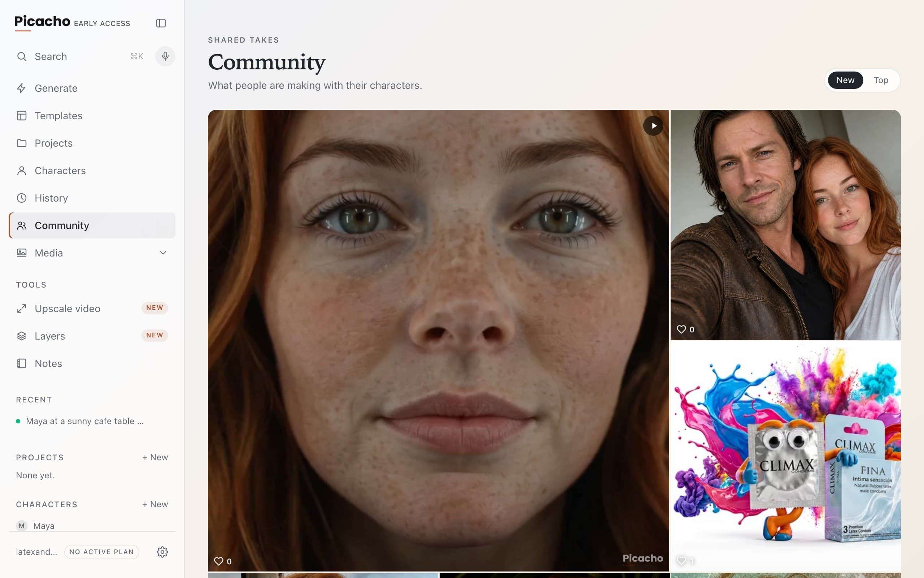The width and height of the screenshot is (924, 578).
Task: Click the Community people icon
Action: pos(21,225)
